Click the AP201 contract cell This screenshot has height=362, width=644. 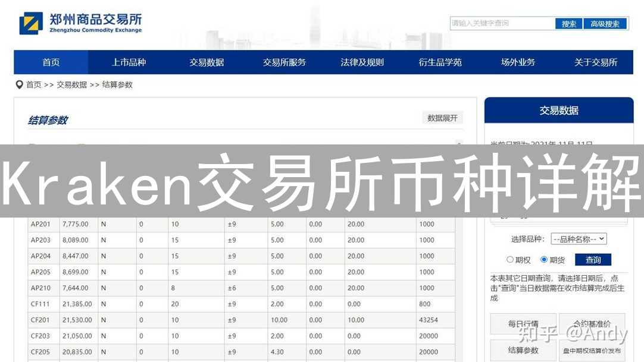point(43,224)
